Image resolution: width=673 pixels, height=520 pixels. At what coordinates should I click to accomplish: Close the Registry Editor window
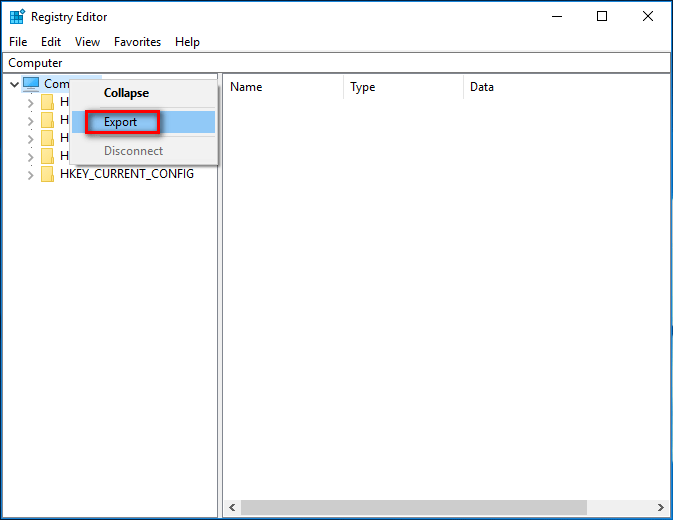coord(648,17)
